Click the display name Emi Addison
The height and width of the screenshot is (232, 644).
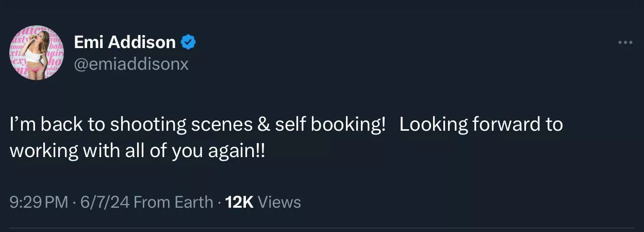125,42
